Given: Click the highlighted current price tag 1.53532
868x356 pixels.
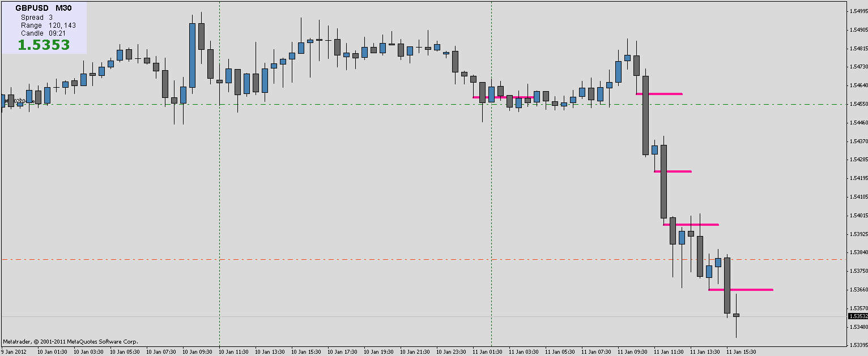Looking at the screenshot, I should (x=858, y=316).
